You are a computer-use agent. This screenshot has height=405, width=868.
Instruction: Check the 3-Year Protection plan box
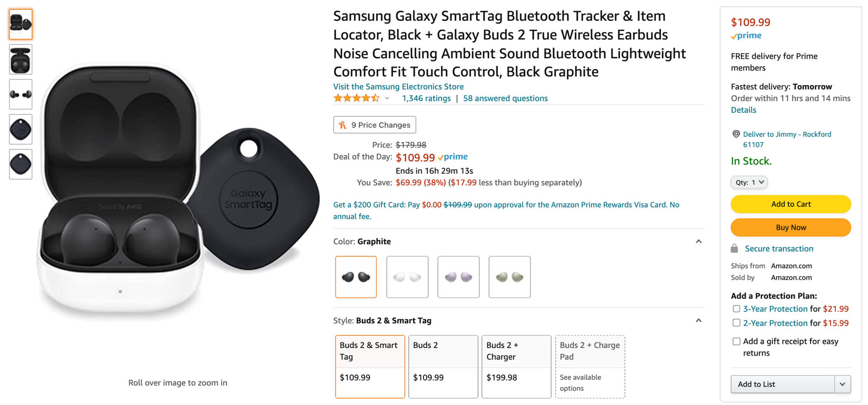point(736,309)
